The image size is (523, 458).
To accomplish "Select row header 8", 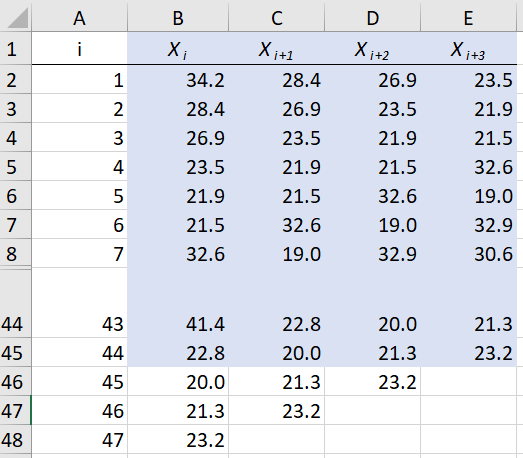I will [x=16, y=254].
